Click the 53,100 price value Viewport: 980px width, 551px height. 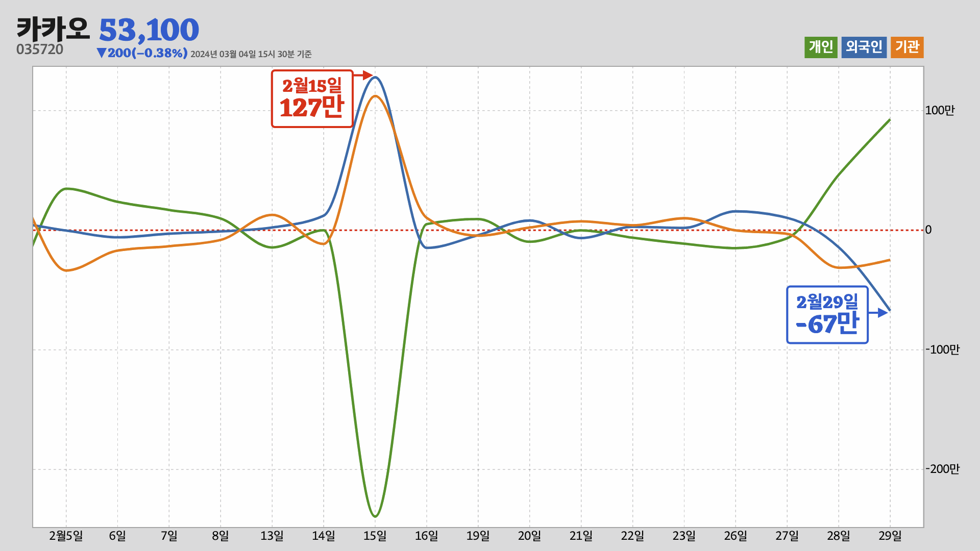coord(149,30)
